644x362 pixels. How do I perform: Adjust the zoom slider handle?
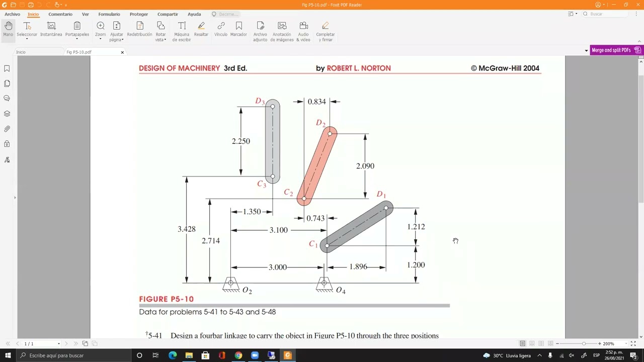pos(584,343)
